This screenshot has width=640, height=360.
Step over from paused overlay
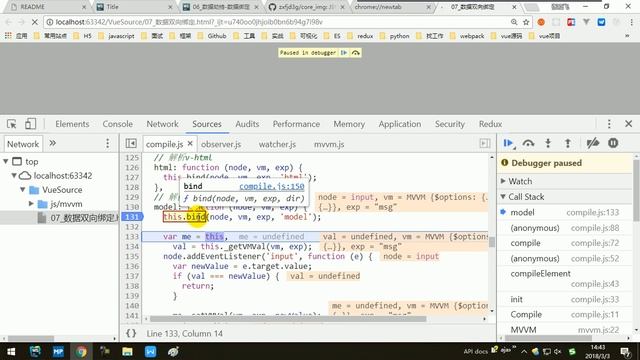pos(356,53)
